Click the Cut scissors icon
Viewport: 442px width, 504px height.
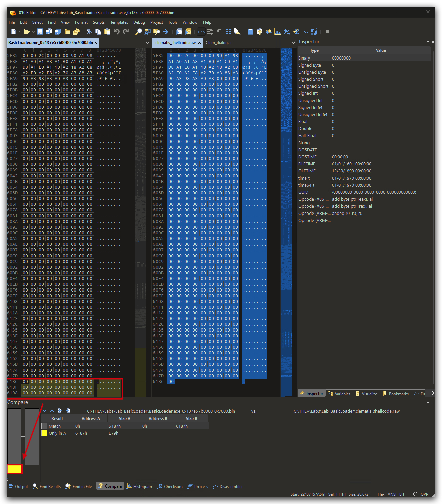pyautogui.click(x=89, y=32)
